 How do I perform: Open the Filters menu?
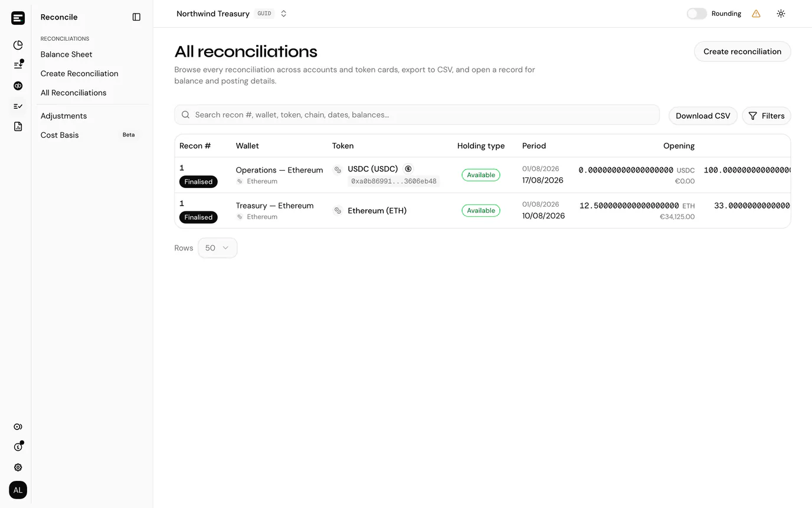tap(766, 116)
